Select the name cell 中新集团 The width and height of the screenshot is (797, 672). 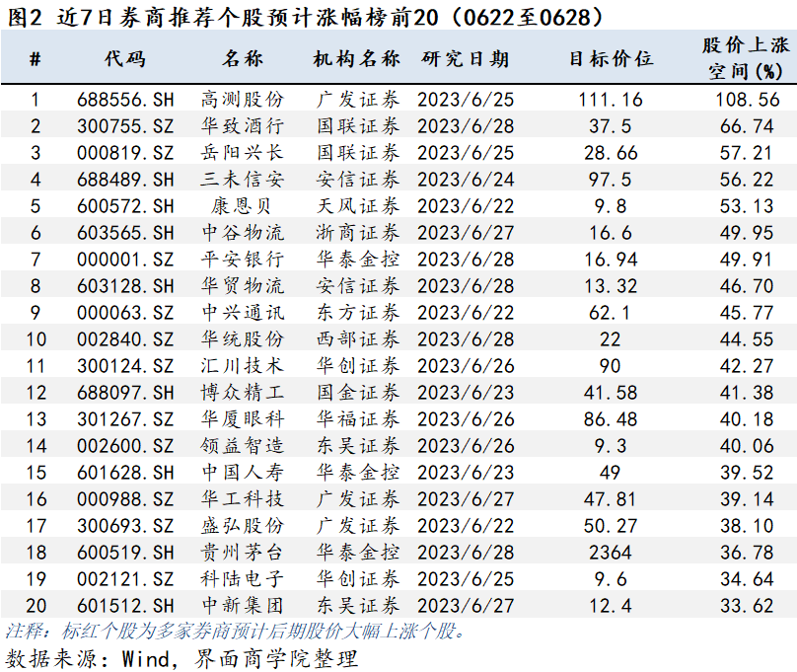(243, 606)
